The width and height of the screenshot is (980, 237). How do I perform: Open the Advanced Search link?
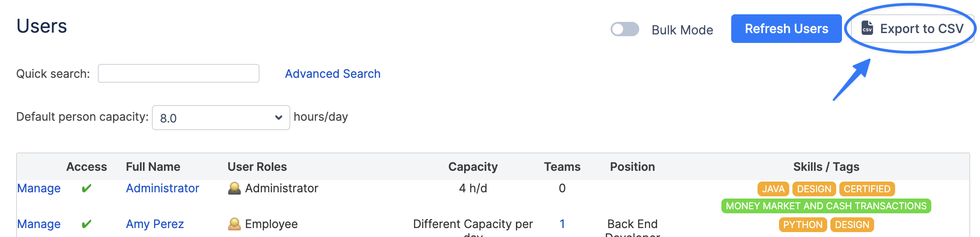pyautogui.click(x=333, y=74)
